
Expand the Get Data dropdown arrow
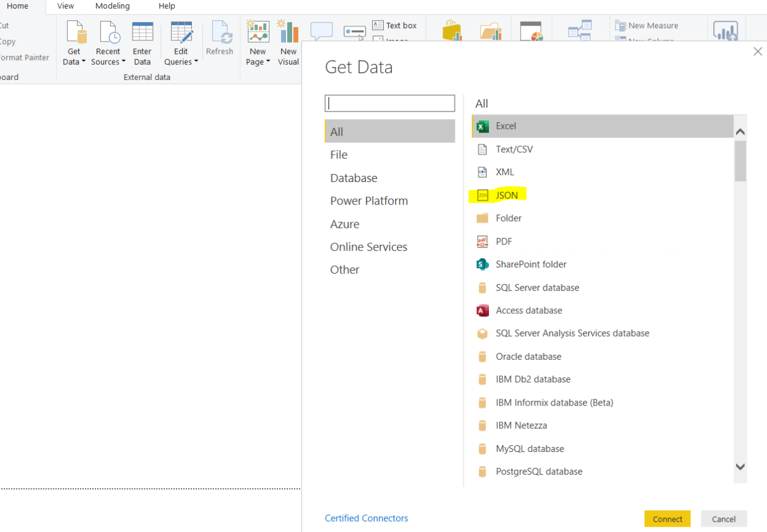pos(84,62)
